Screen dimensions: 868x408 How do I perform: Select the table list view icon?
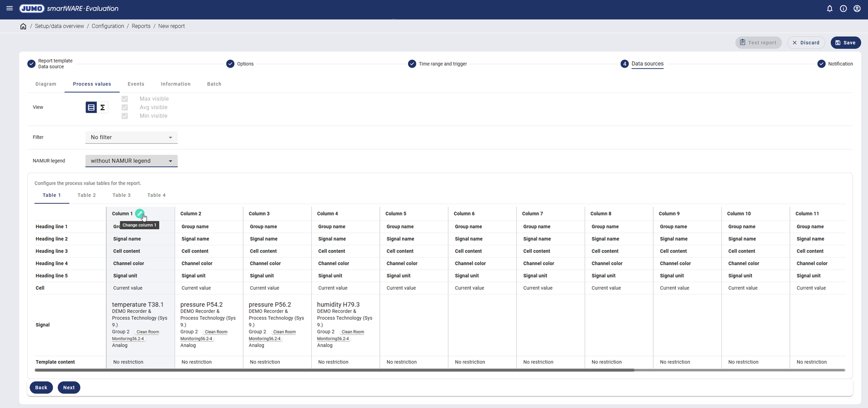click(x=91, y=108)
